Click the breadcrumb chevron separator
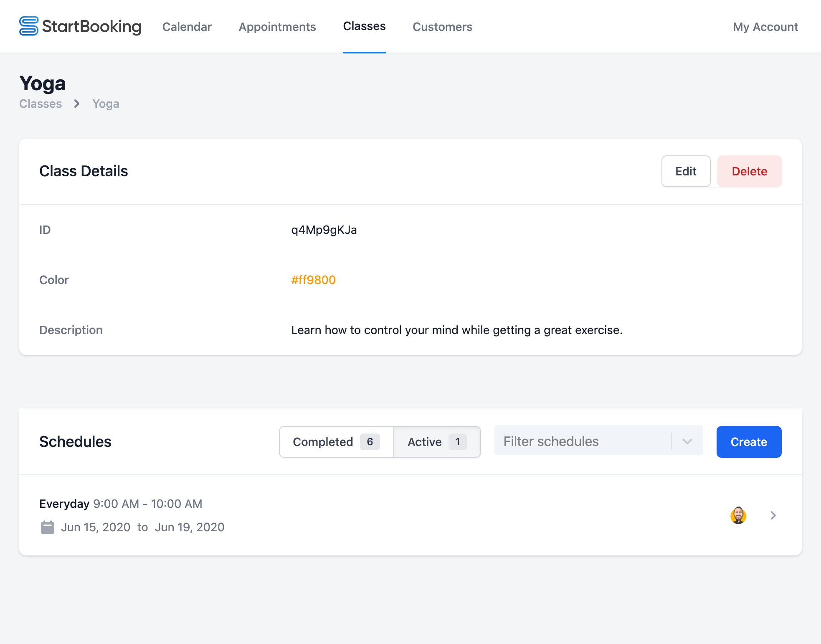The width and height of the screenshot is (821, 644). (77, 104)
